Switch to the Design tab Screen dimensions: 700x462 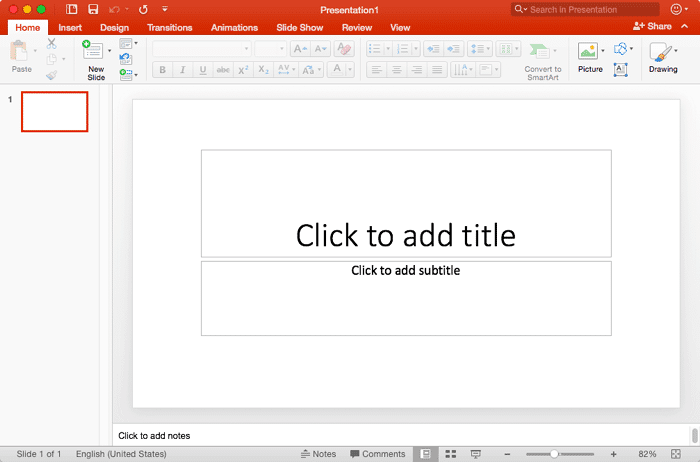(114, 28)
